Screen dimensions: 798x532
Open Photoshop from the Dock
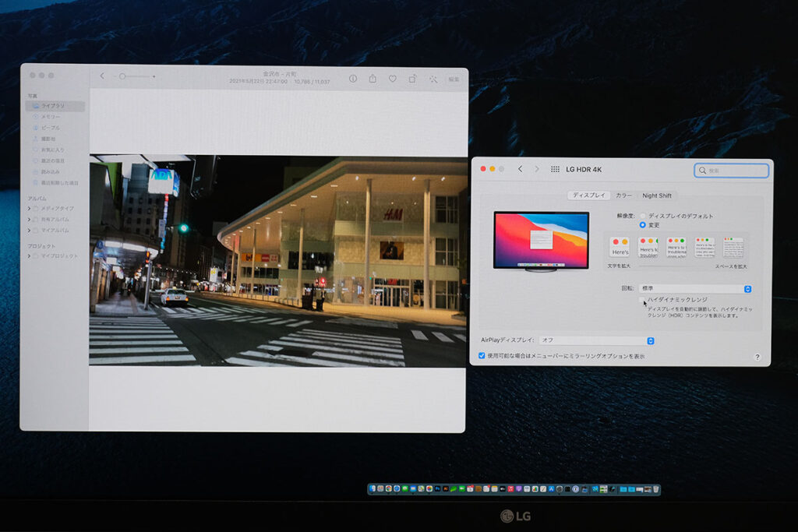click(438, 489)
